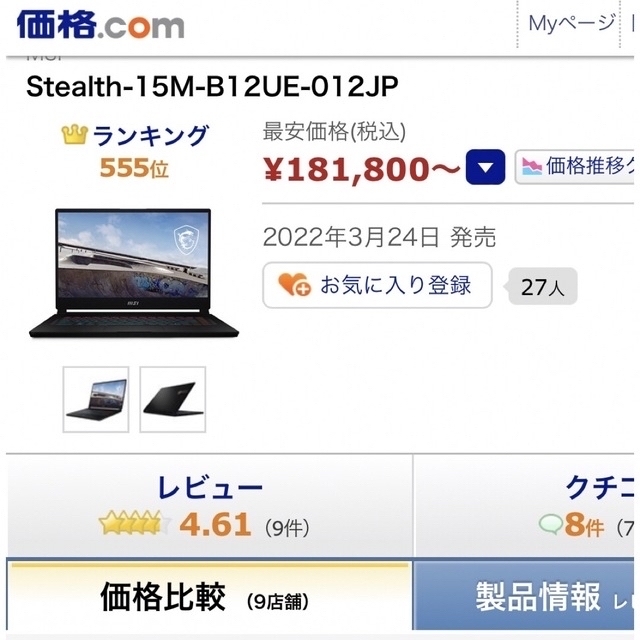This screenshot has height=640, width=640.
Task: Expand the blue price dropdown arrow
Action: coord(485,167)
